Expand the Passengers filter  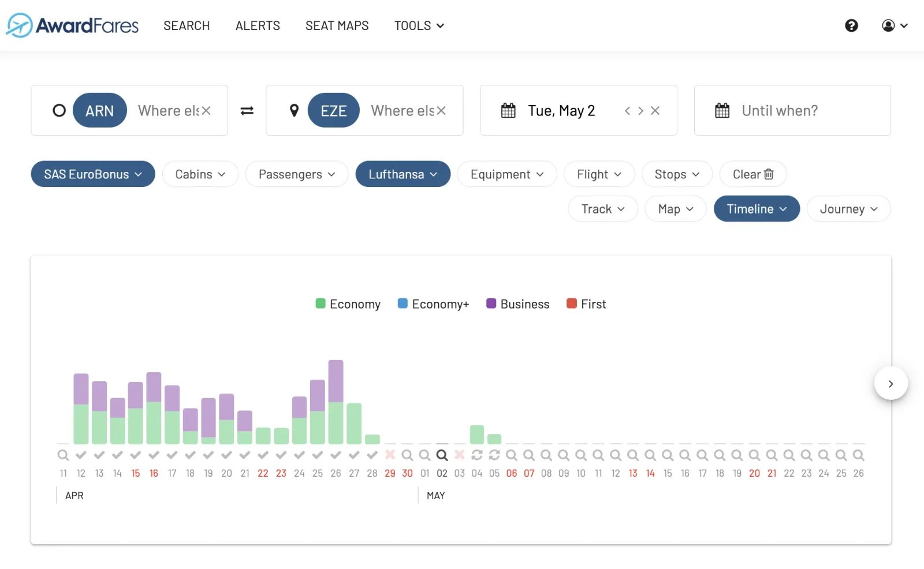297,174
